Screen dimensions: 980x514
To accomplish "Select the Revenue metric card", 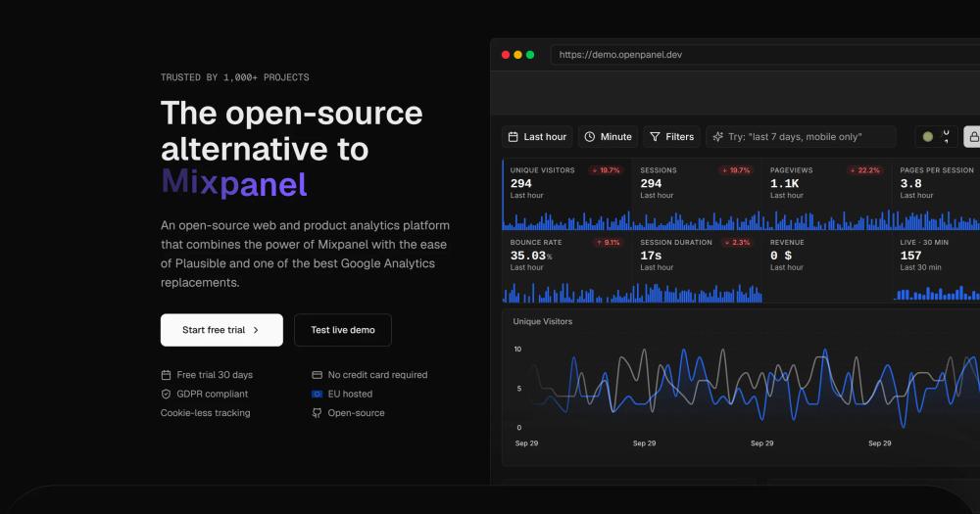I will (827, 267).
